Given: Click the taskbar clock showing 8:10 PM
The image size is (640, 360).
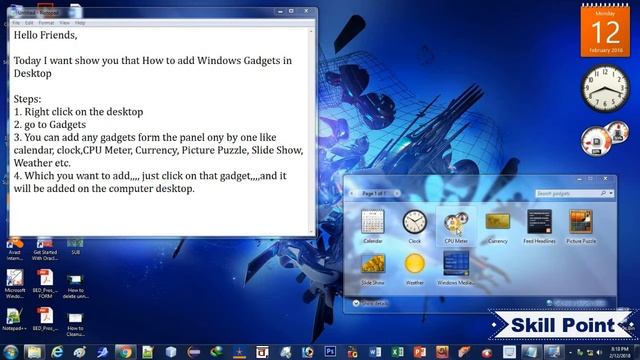Looking at the screenshot, I should coord(620,352).
